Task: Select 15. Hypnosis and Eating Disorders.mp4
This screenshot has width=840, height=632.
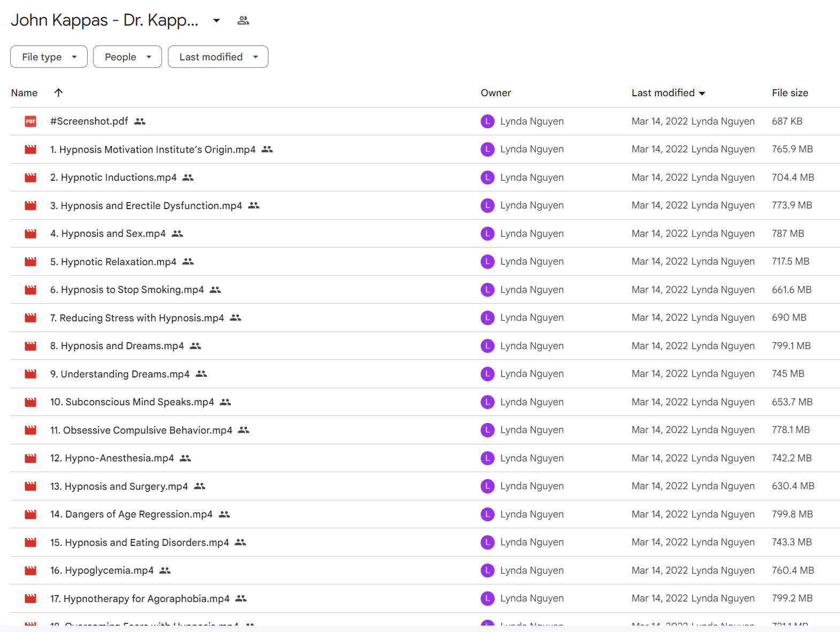Action: tap(140, 542)
